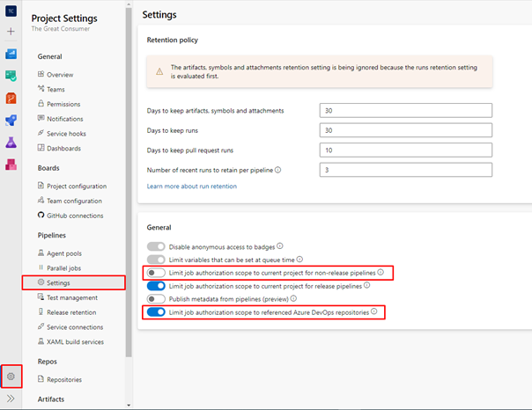Toggle Publish metadata from pipelines (preview)

click(x=156, y=299)
